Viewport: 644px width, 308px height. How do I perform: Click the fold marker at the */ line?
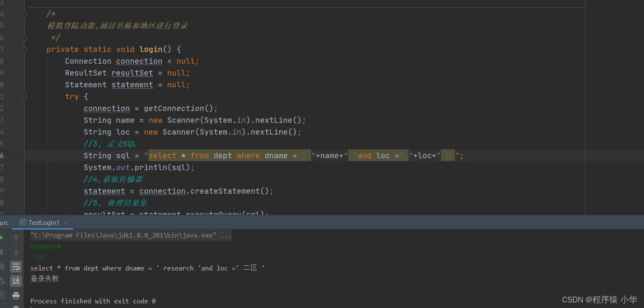point(24,38)
